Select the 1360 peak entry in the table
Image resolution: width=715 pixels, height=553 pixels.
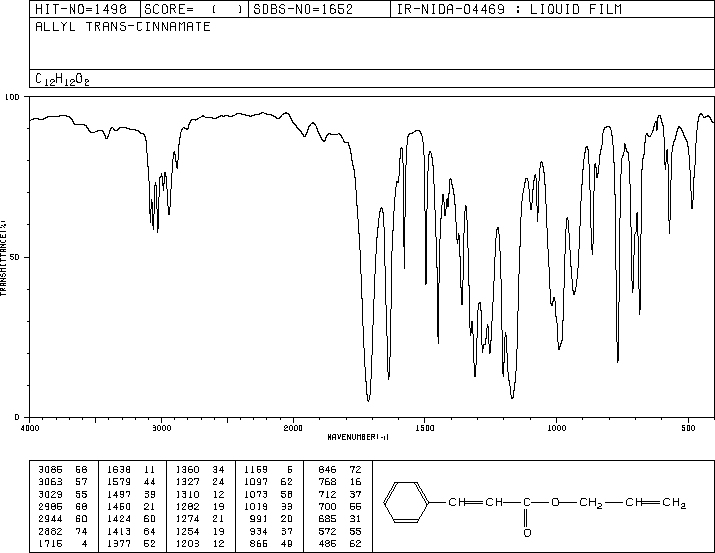click(x=200, y=469)
